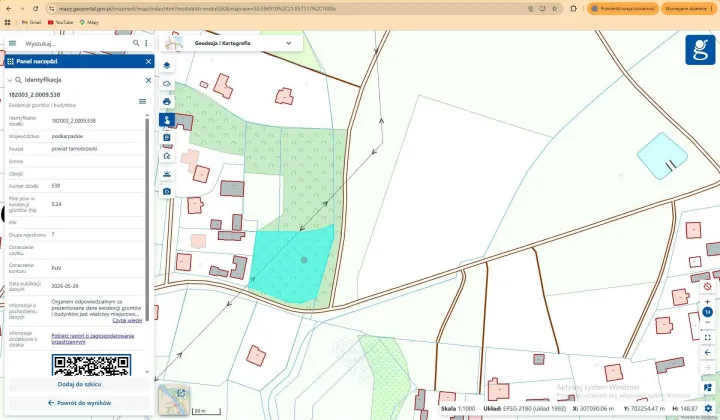Click scrollbar down arrow in identification panel
720x420 pixels.
[x=147, y=372]
